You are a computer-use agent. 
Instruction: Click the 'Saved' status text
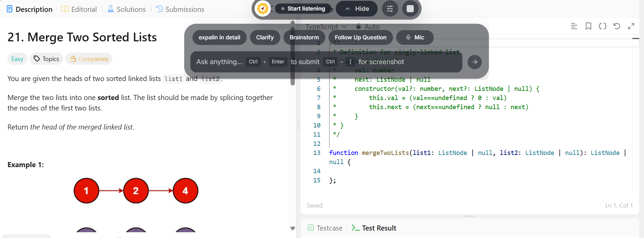(x=315, y=205)
